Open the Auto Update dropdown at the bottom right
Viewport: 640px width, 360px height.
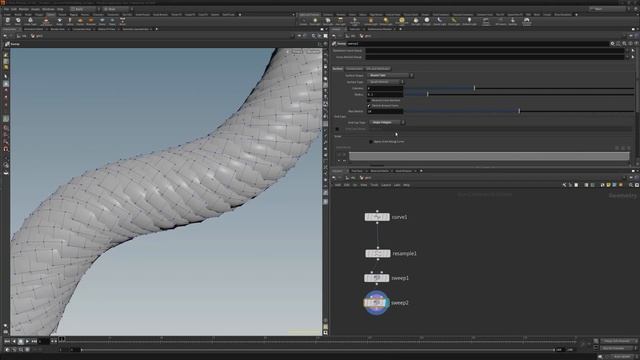[622, 357]
